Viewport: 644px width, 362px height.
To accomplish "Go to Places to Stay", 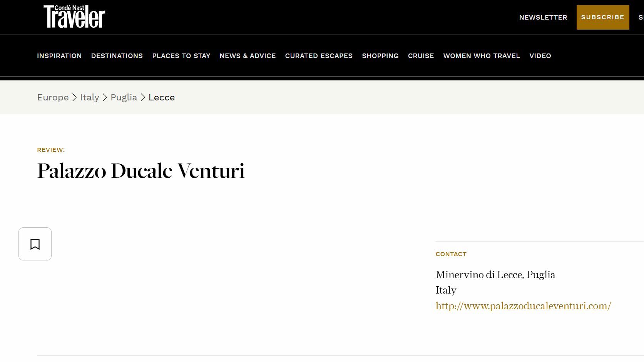I will tap(181, 56).
